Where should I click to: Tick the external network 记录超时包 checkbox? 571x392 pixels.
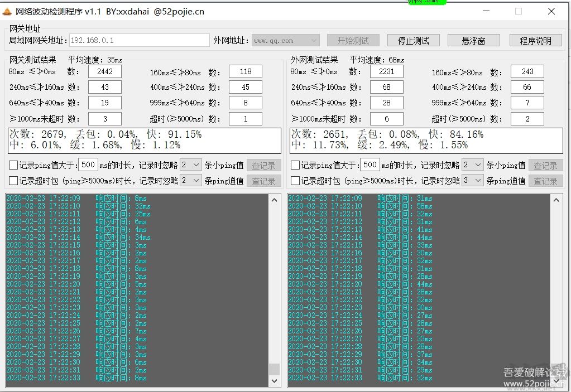coord(295,181)
